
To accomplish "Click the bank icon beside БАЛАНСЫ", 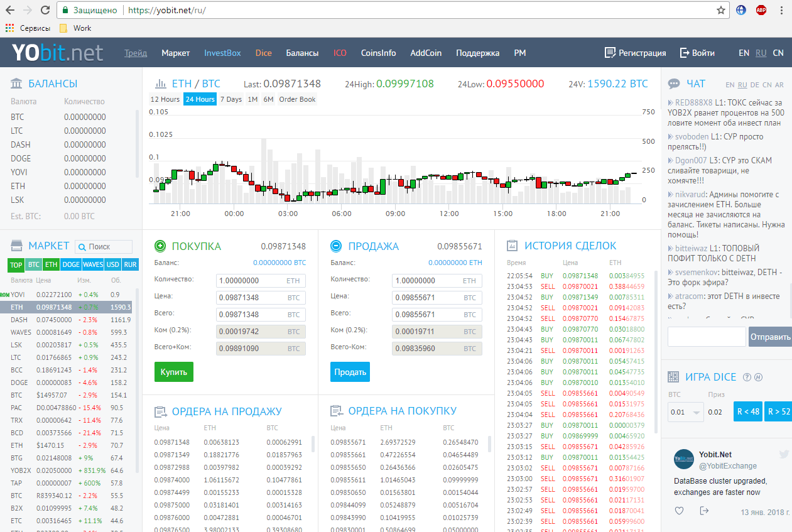I will [16, 84].
